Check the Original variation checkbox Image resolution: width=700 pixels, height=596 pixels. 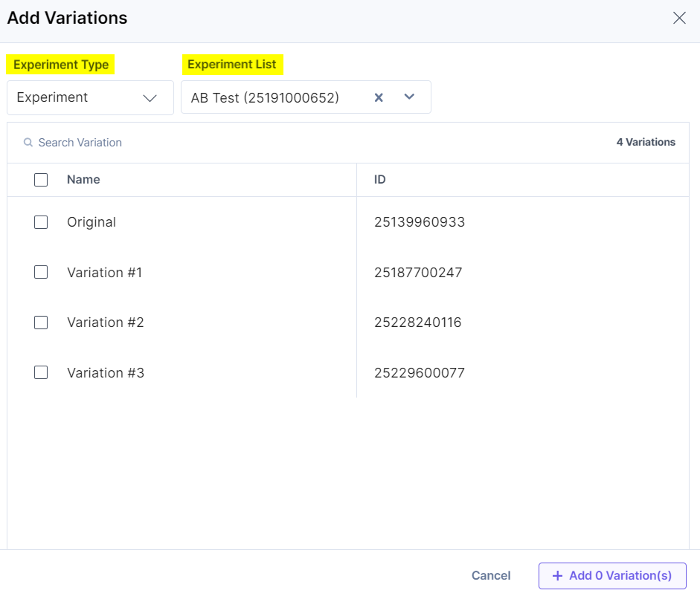point(41,222)
